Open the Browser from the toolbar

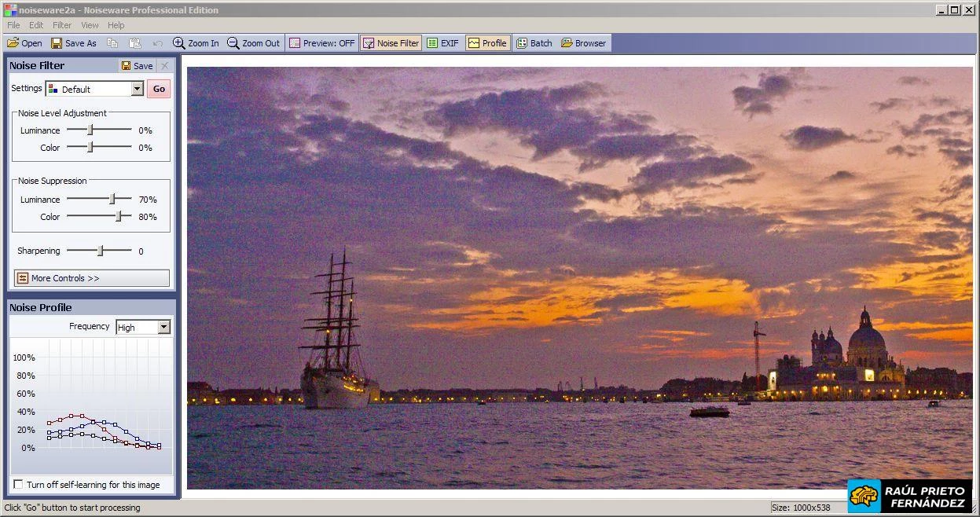point(583,43)
